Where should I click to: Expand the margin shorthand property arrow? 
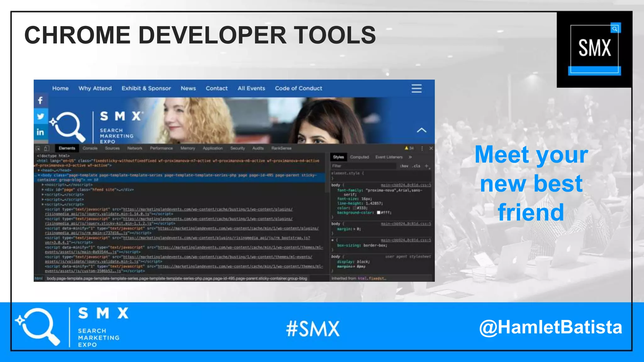click(354, 229)
